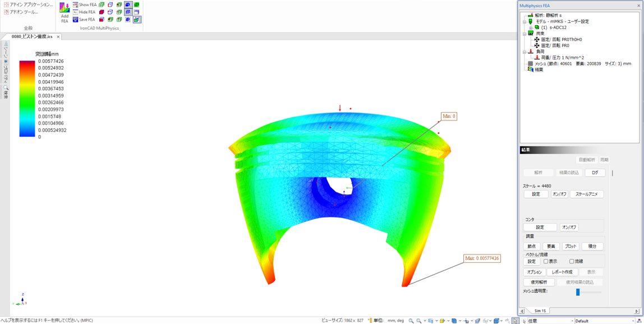Switch to the 0080_ピストン強度.ics document tab
This screenshot has height=324, width=644.
tap(32, 36)
